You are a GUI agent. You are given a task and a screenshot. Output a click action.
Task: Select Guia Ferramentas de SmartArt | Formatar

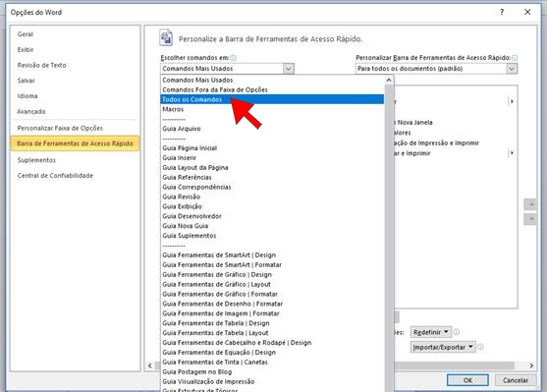pos(272,265)
